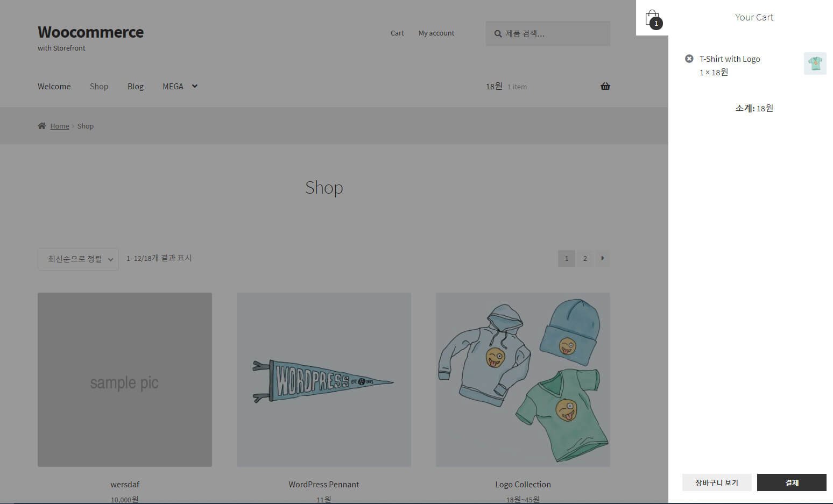The image size is (833, 504).
Task: Open the My account link
Action: click(x=436, y=33)
